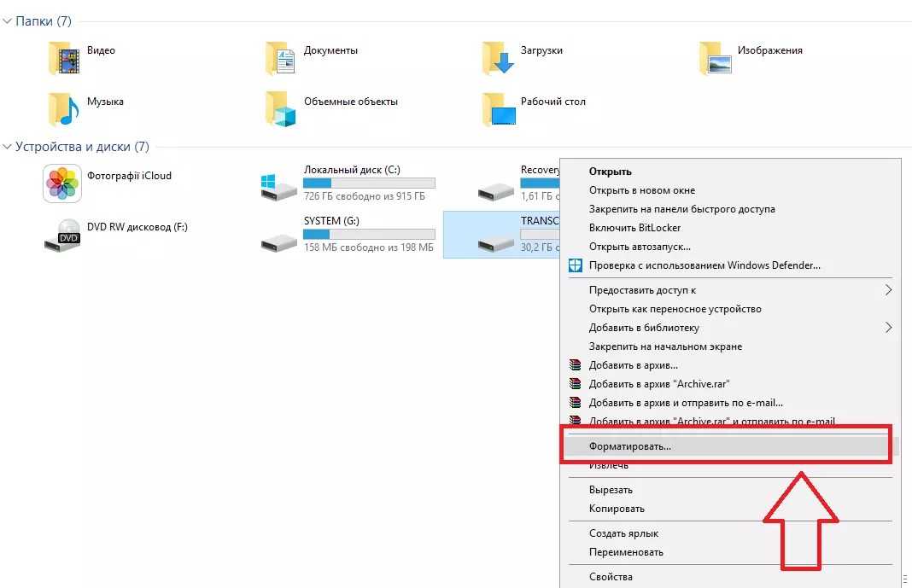Select the Фотографії iCloud icon
Image resolution: width=912 pixels, height=588 pixels.
coord(62,183)
